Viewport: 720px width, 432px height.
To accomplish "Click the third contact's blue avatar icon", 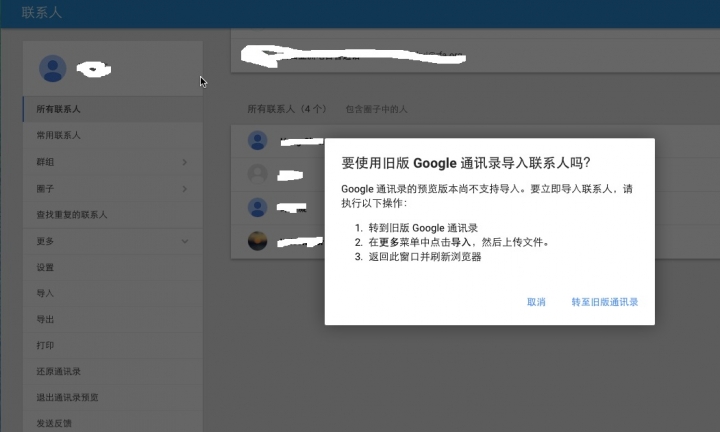I will pos(258,208).
